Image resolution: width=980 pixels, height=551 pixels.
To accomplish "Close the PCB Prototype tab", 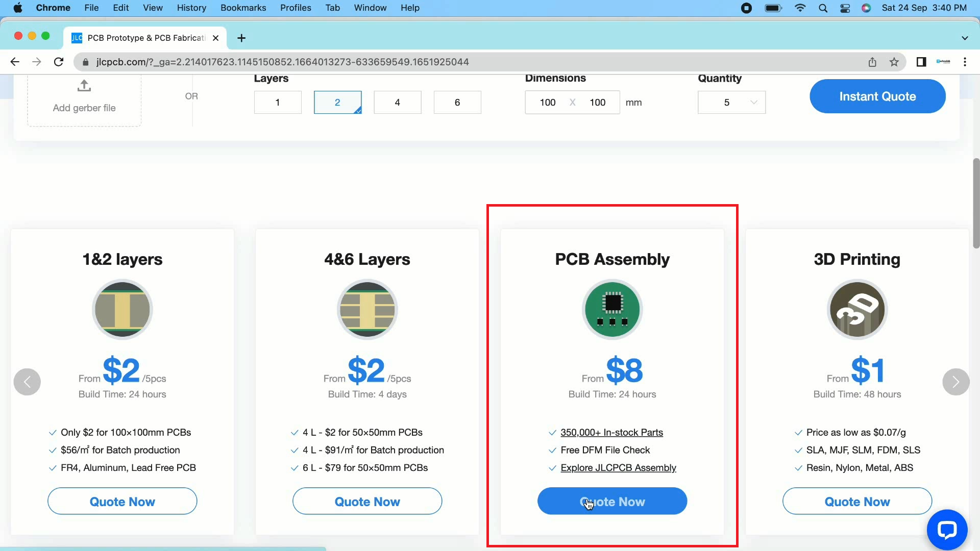I will (x=216, y=38).
